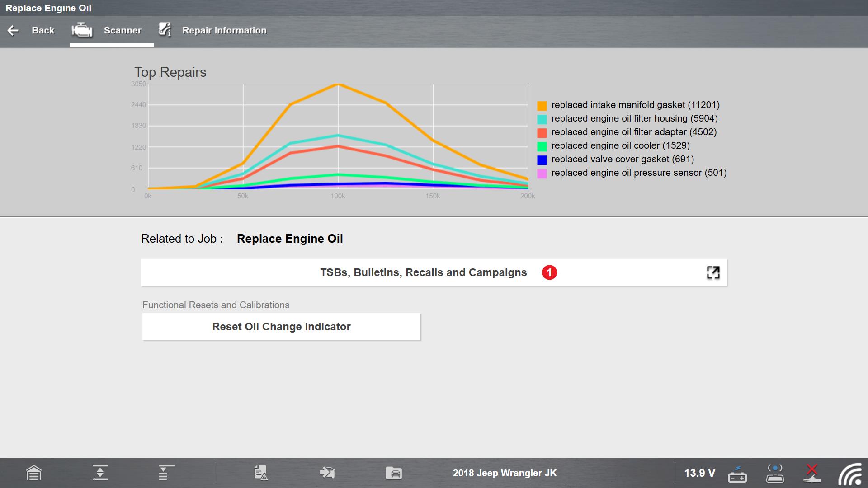Click 2018 Jeep Wrangler JK vehicle label
The image size is (868, 488).
(505, 473)
